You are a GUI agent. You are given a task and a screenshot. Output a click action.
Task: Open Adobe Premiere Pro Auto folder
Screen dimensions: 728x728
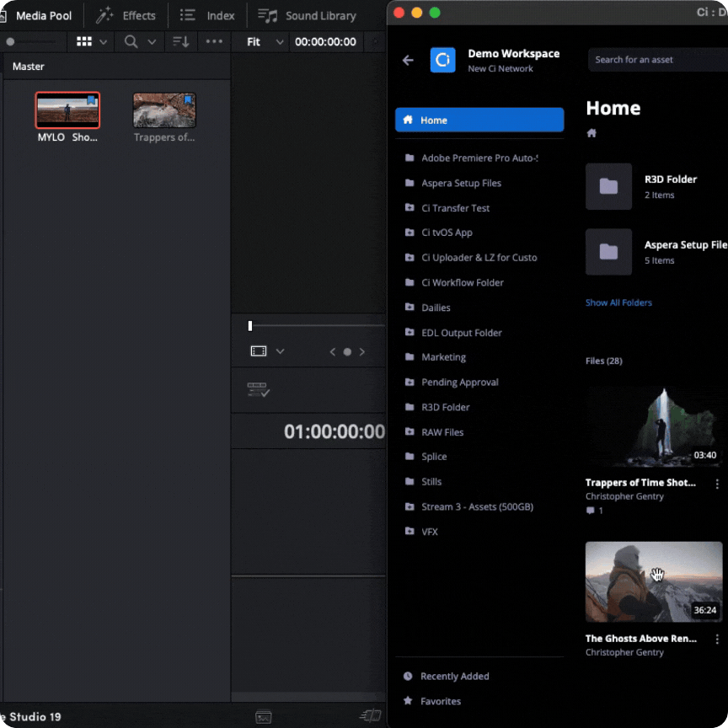[479, 158]
